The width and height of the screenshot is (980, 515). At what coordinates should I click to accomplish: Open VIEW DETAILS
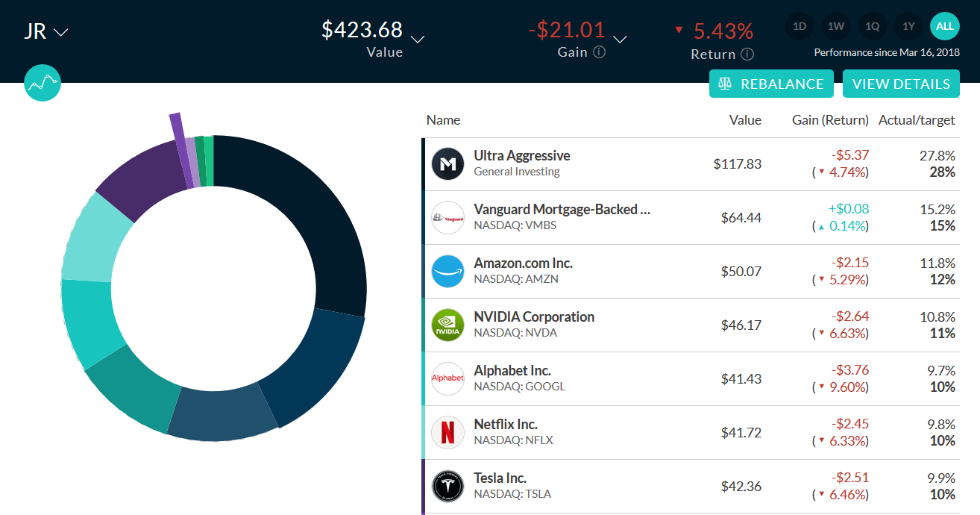click(x=900, y=84)
